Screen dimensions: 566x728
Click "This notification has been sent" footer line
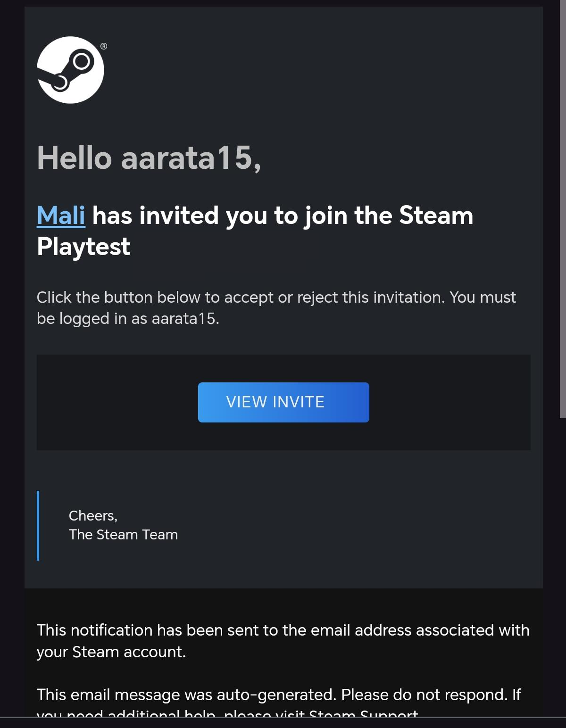tap(283, 630)
